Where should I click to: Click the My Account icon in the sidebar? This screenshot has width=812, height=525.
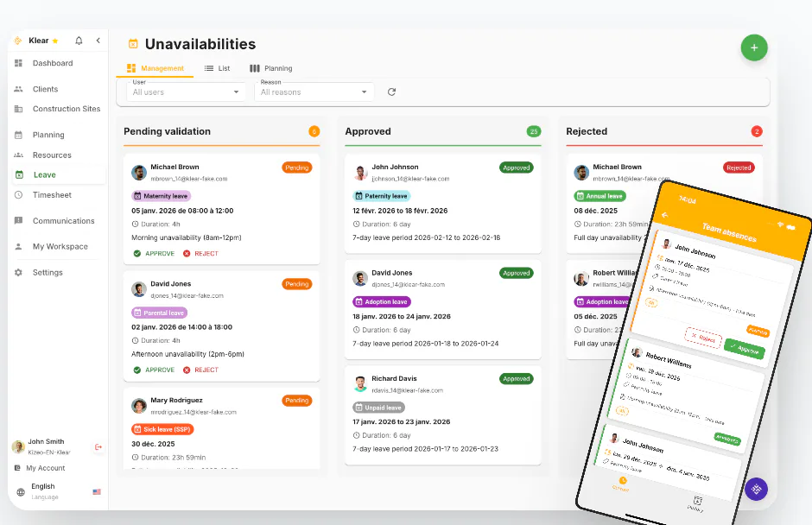click(17, 468)
